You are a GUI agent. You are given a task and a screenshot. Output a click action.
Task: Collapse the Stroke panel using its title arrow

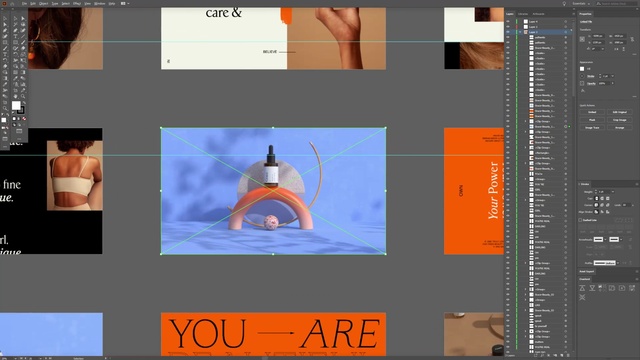click(580, 184)
